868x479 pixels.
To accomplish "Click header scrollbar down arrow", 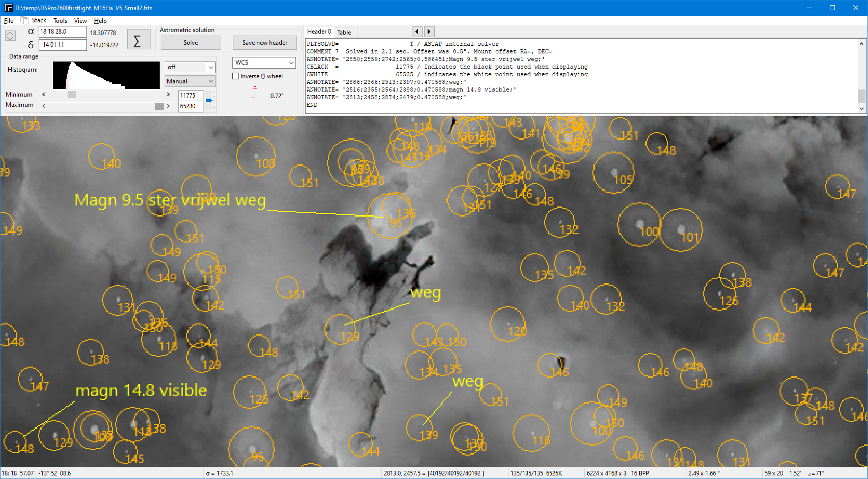I will tap(861, 108).
